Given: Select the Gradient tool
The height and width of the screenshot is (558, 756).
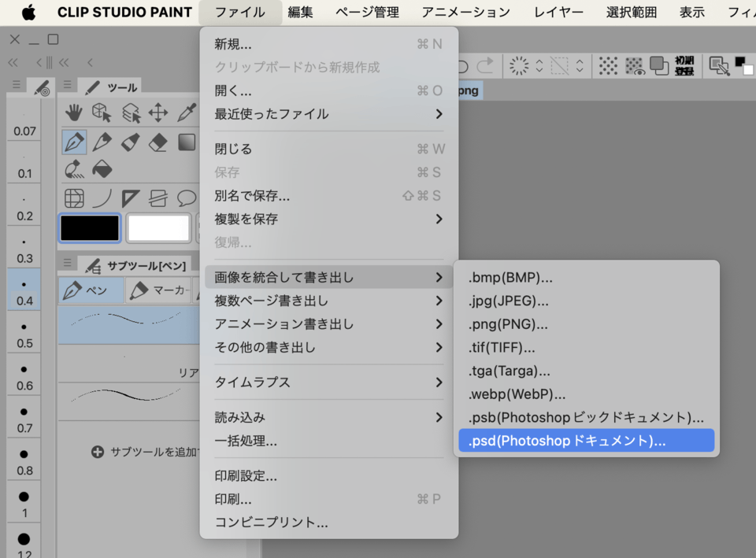Looking at the screenshot, I should click(x=187, y=142).
